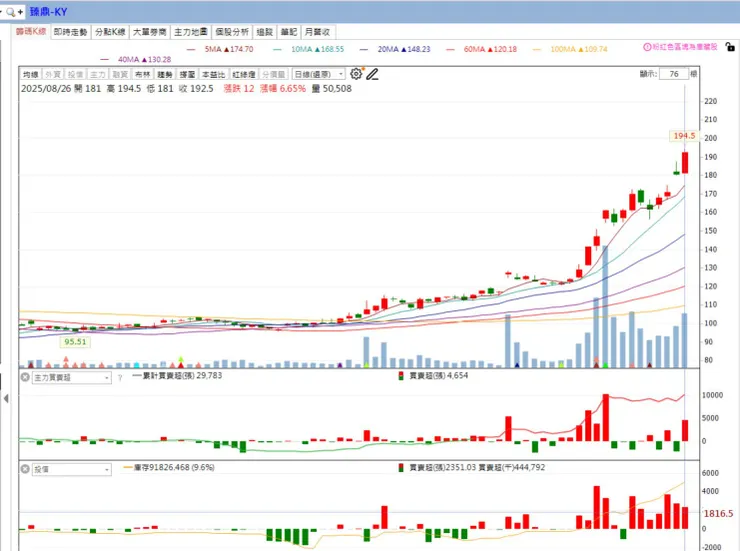Switch to 月營收 tab
This screenshot has height=551, width=740.
[318, 32]
